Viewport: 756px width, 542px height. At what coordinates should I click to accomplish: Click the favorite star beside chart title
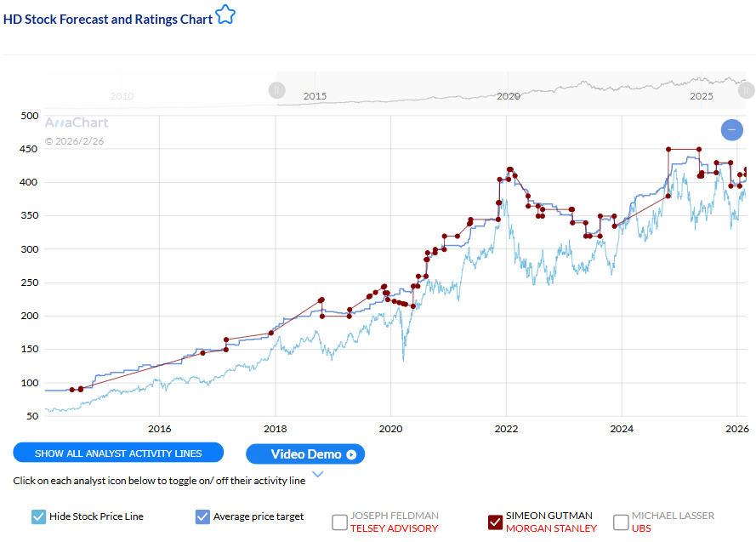click(225, 15)
